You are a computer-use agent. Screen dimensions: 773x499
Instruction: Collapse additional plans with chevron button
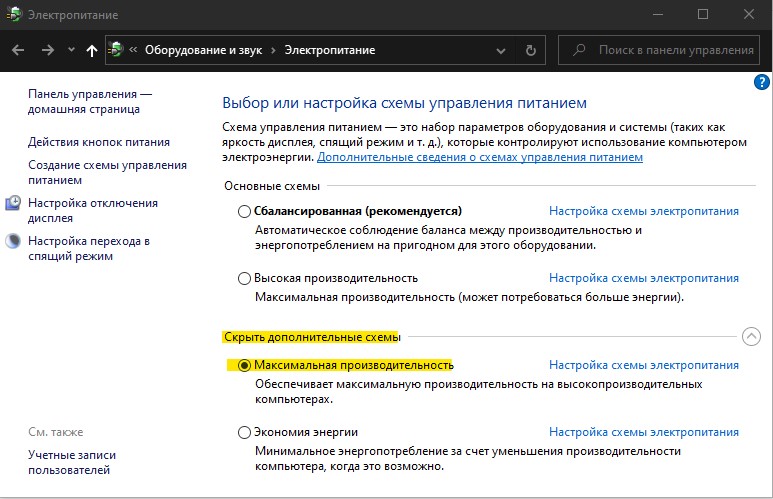pyautogui.click(x=751, y=337)
